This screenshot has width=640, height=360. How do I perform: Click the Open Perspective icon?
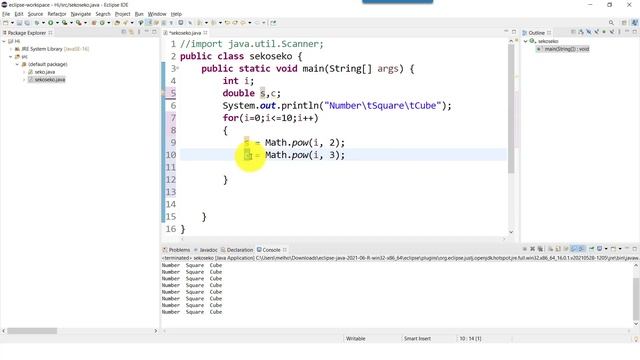point(624,23)
